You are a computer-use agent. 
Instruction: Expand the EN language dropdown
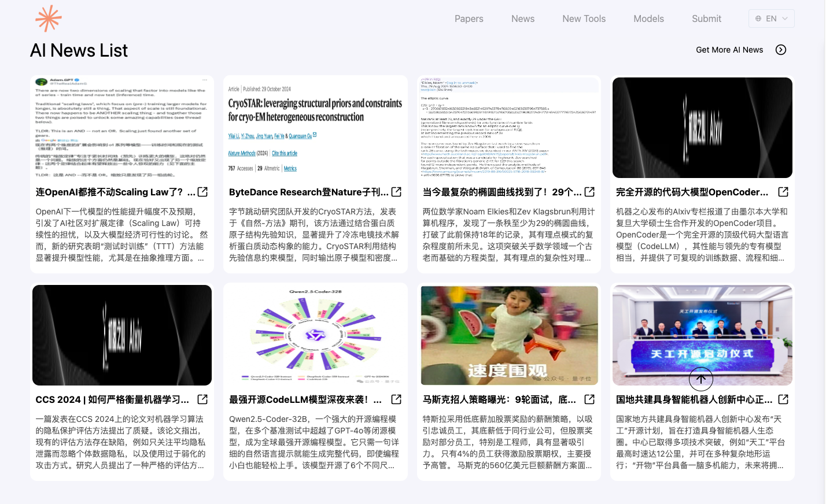tap(771, 18)
